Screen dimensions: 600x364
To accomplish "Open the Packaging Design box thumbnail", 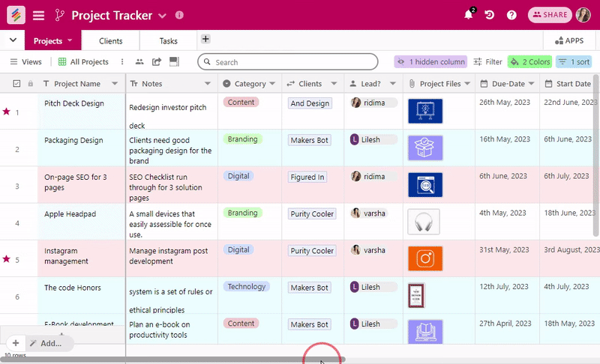I will pos(425,148).
